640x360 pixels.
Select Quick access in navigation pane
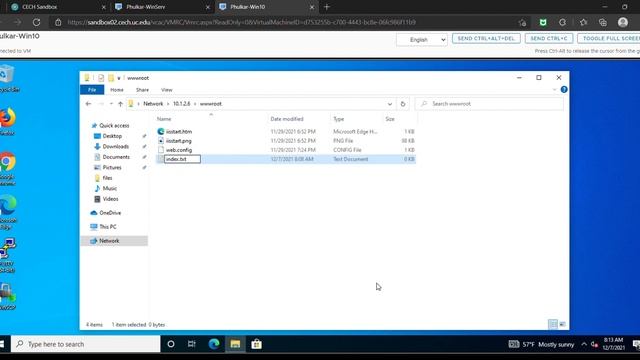click(114, 125)
